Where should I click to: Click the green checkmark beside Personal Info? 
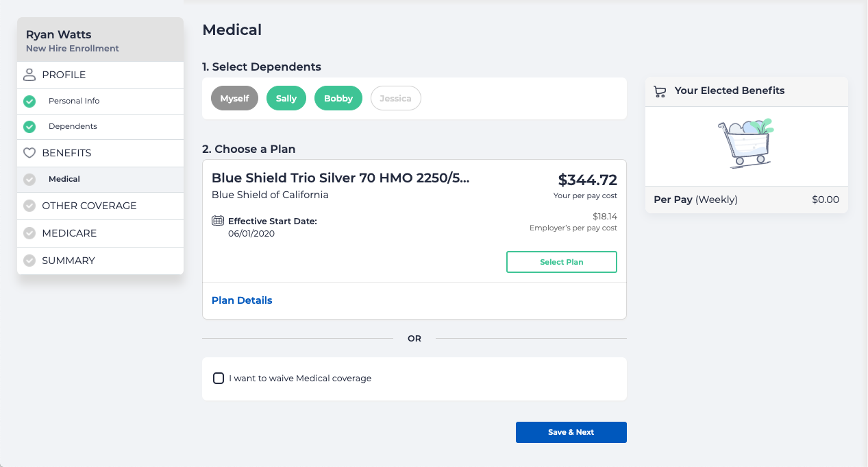(29, 101)
